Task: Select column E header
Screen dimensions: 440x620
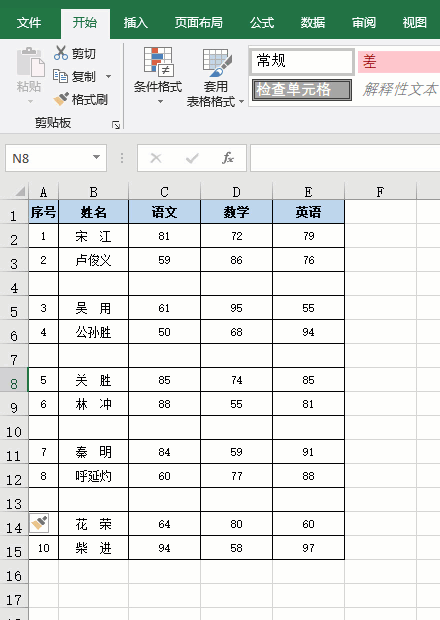Action: pos(308,192)
